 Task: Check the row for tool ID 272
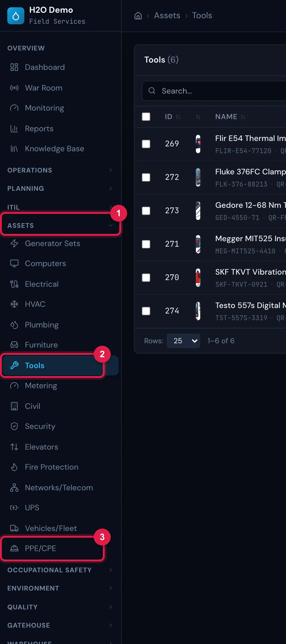point(146,177)
